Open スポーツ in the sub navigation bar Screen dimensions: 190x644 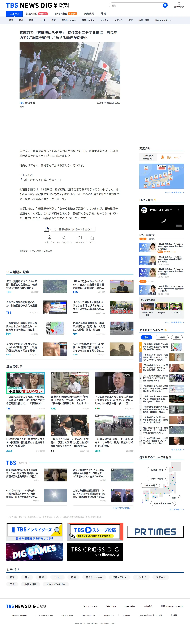pos(118,20)
